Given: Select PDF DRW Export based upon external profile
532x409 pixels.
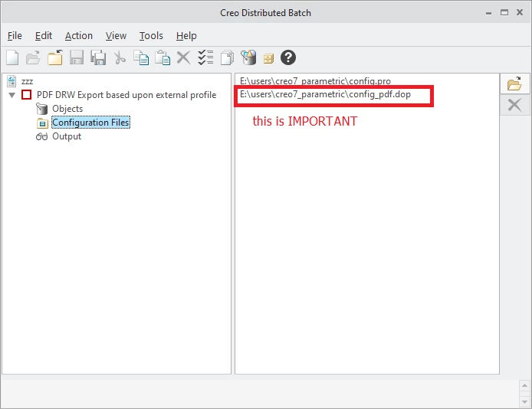Looking at the screenshot, I should 126,95.
